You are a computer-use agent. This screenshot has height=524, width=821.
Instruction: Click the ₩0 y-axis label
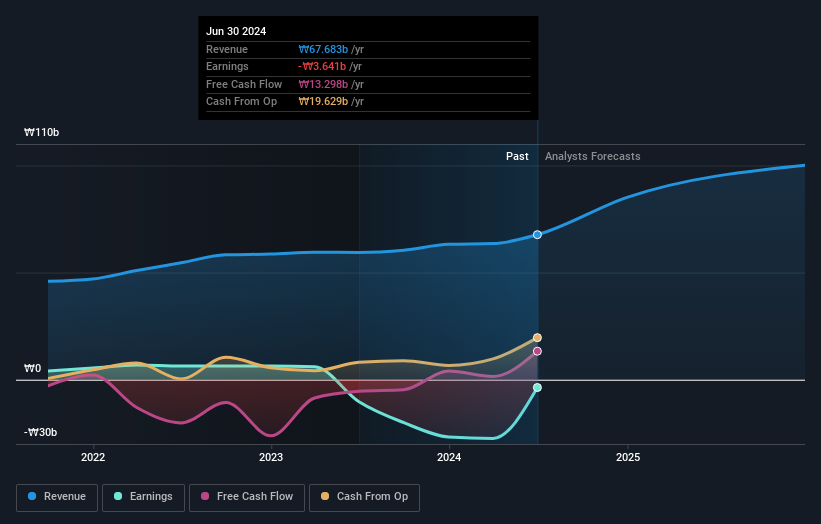pyautogui.click(x=32, y=369)
